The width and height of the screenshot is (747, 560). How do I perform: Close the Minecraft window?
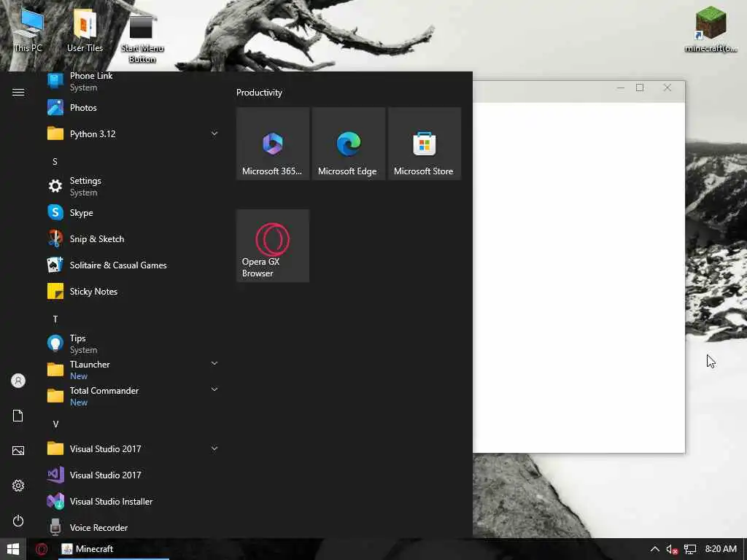coord(667,87)
